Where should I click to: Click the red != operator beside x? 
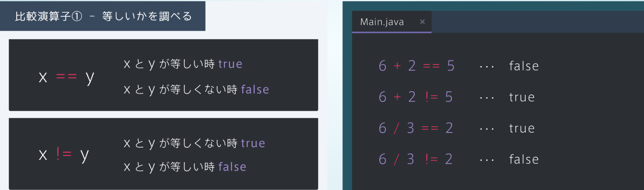pyautogui.click(x=64, y=154)
